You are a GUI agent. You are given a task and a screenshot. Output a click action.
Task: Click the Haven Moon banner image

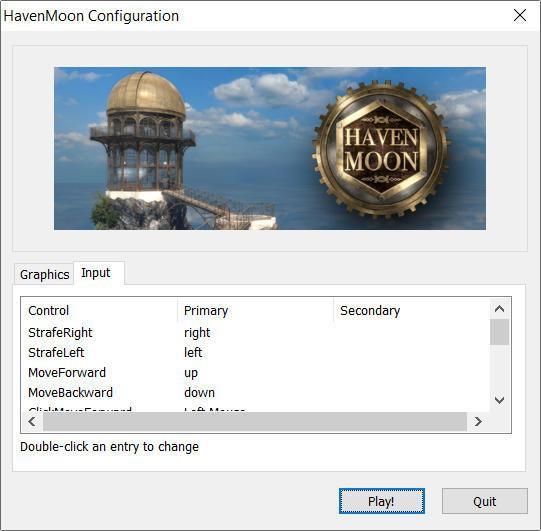point(270,148)
